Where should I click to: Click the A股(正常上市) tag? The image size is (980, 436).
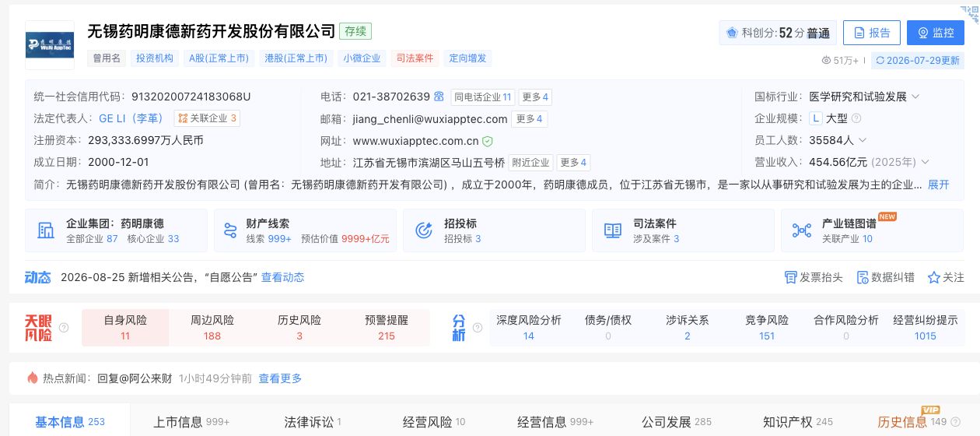pyautogui.click(x=219, y=58)
